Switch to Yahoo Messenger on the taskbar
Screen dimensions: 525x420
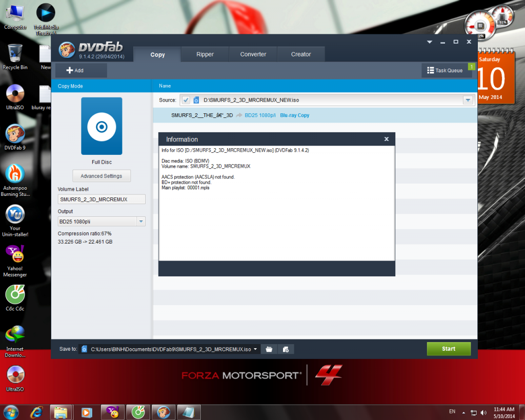coord(112,412)
